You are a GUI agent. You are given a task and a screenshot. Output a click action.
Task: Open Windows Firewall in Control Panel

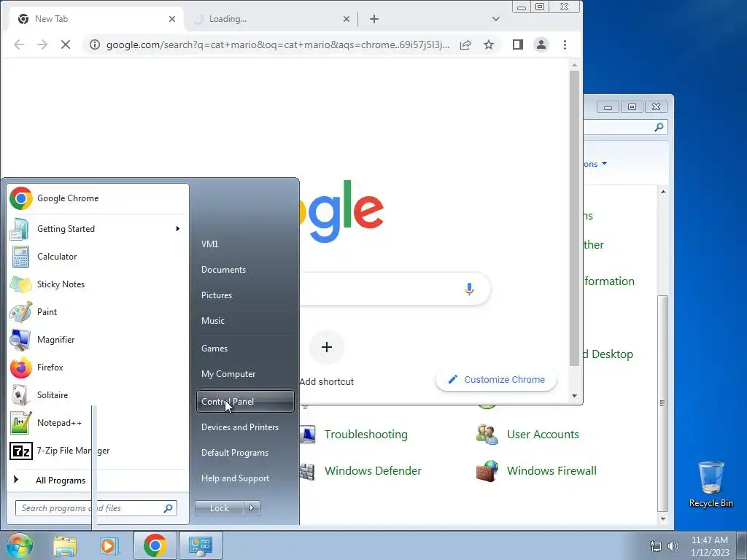[551, 470]
